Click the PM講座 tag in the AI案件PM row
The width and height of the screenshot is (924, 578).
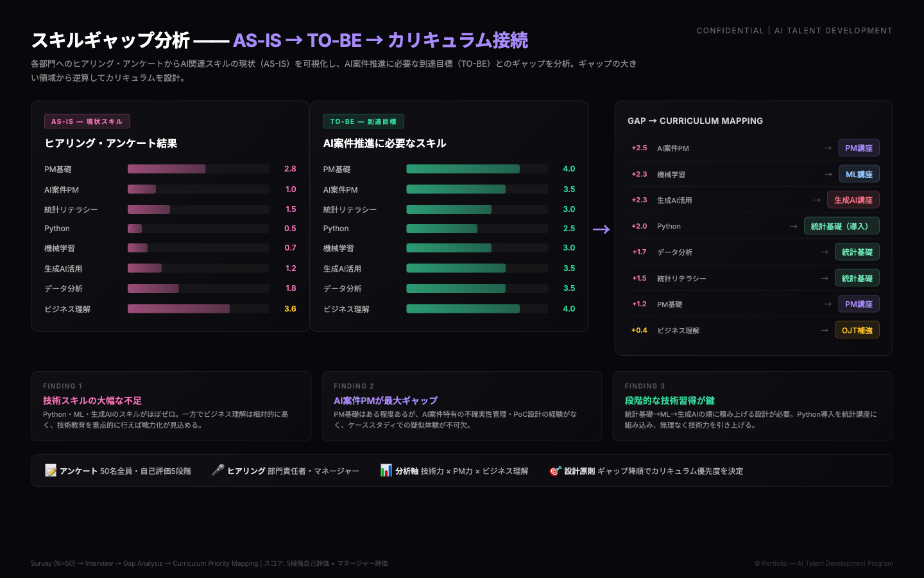tap(859, 148)
